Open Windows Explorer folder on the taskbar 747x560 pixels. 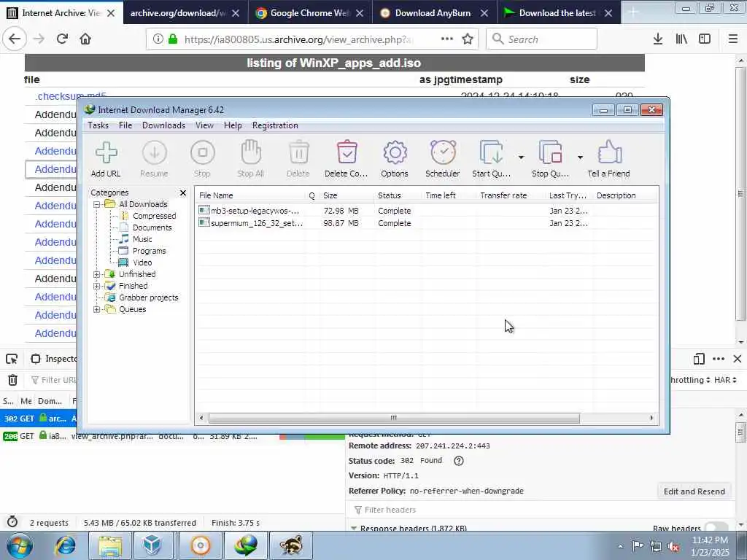pyautogui.click(x=110, y=545)
